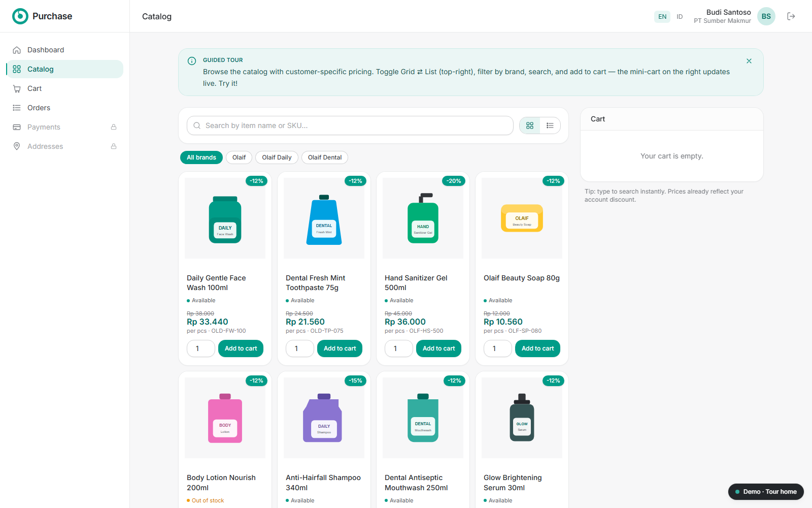Click the price Rp 10.560
The height and width of the screenshot is (508, 812).
click(x=503, y=322)
